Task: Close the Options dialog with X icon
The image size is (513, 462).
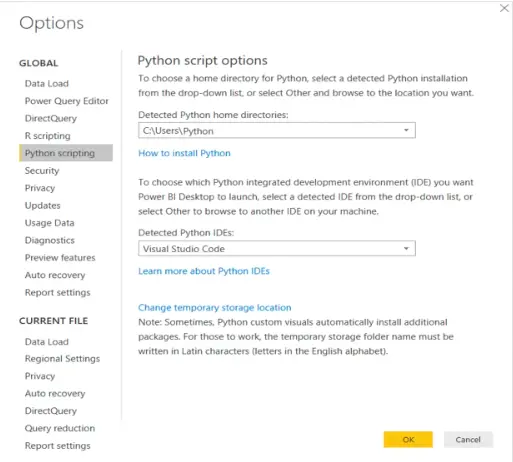Action: [x=504, y=8]
